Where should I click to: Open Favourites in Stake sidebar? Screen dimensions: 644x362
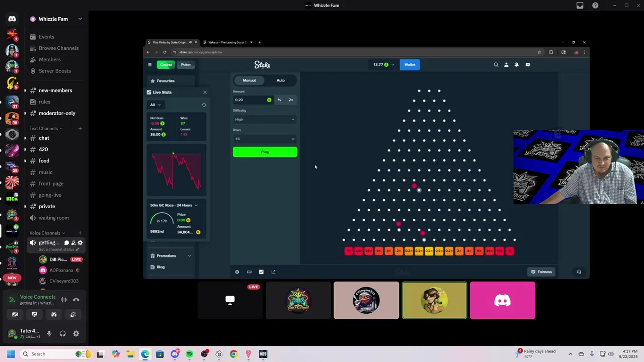171,81
